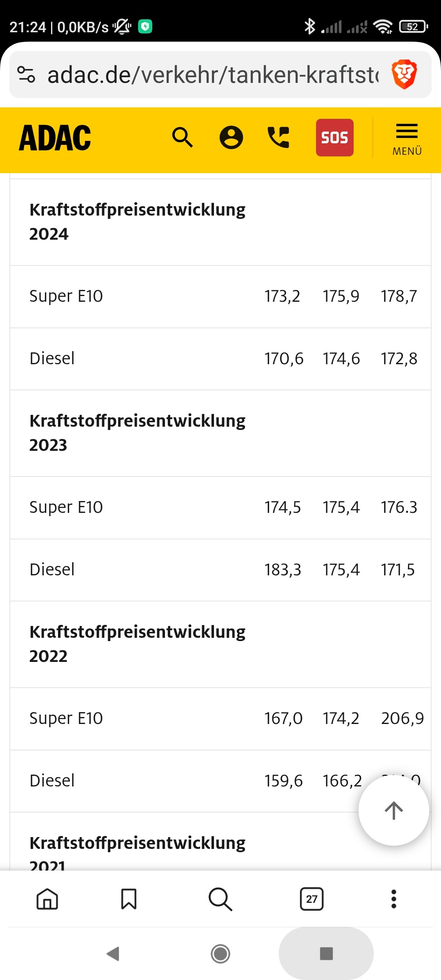Go to browser home page
This screenshot has height=980, width=441.
(47, 899)
